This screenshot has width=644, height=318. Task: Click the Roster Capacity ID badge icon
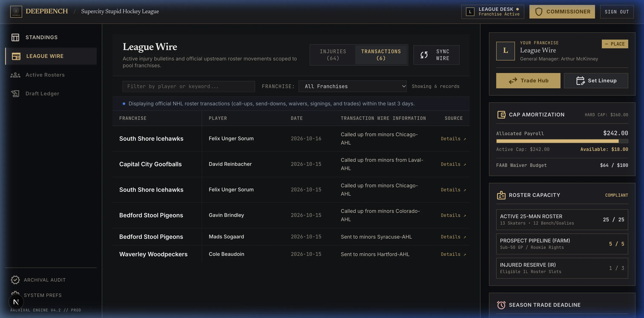coord(501,195)
